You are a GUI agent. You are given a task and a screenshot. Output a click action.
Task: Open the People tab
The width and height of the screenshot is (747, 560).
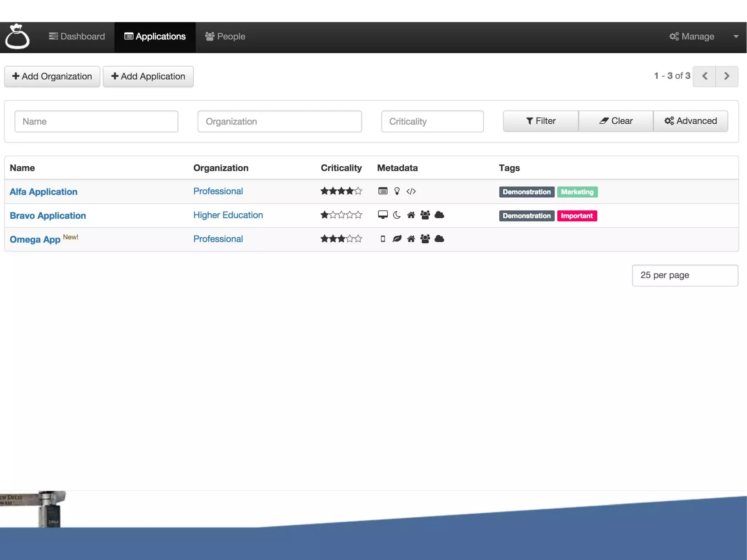(x=225, y=36)
